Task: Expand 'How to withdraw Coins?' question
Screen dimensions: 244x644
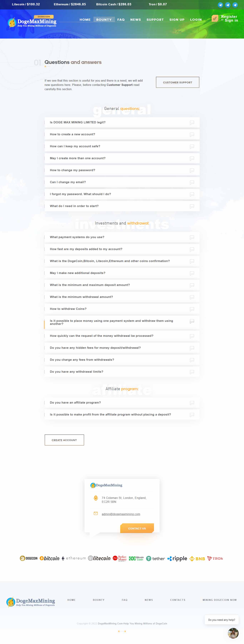Action: [x=122, y=309]
